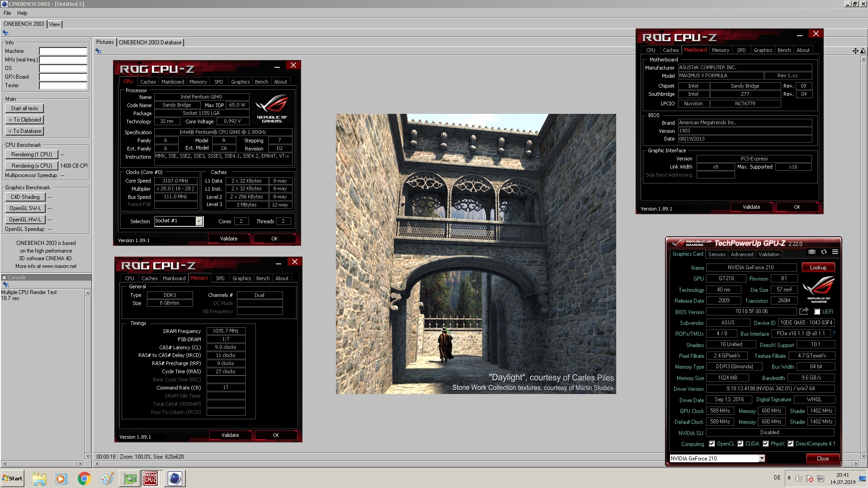The image size is (868, 488).
Task: Click the Show Desktop icon beside the clock
Action: 863,479
